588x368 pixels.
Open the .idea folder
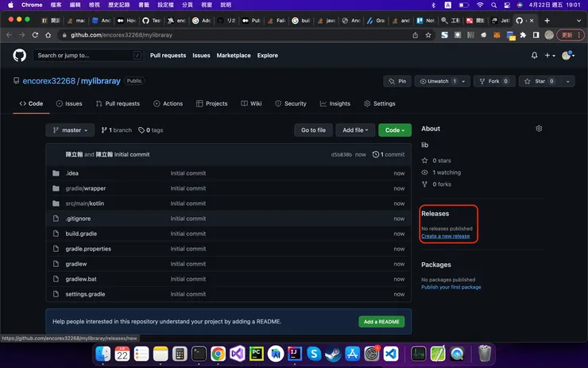(x=72, y=173)
